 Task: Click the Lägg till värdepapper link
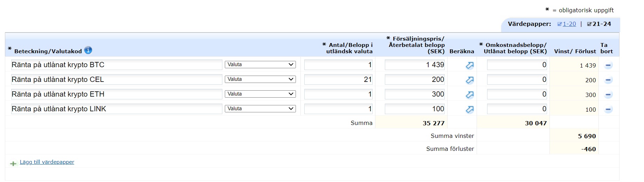(47, 162)
